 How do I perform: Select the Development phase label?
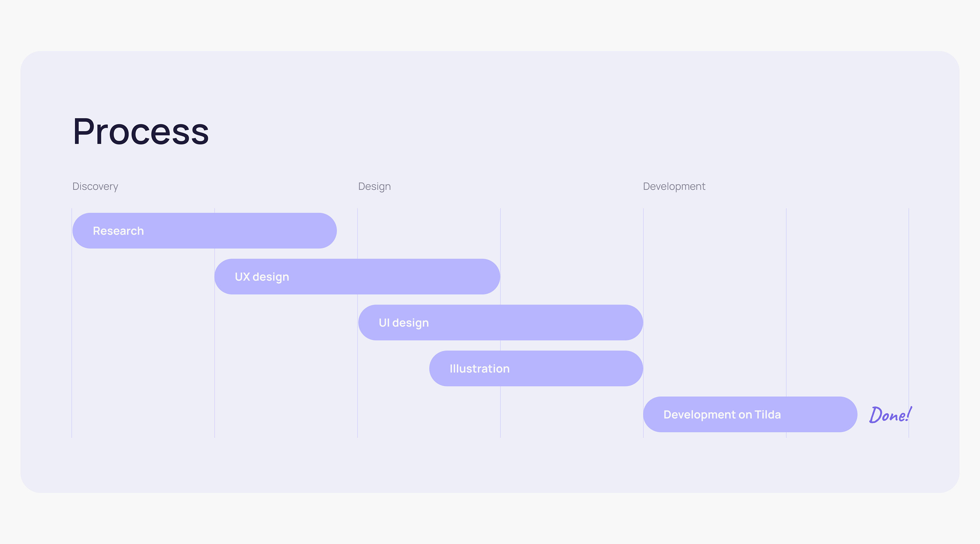[674, 186]
